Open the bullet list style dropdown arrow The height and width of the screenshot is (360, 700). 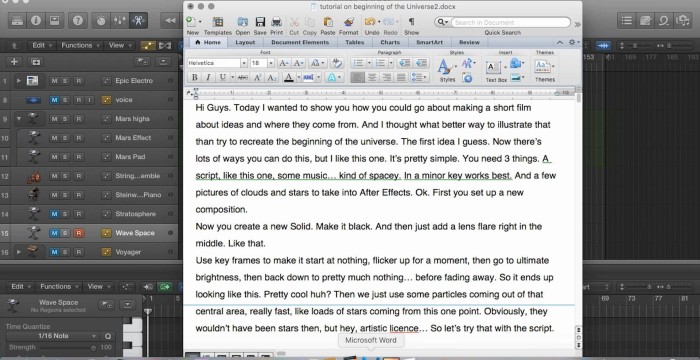[x=369, y=63]
